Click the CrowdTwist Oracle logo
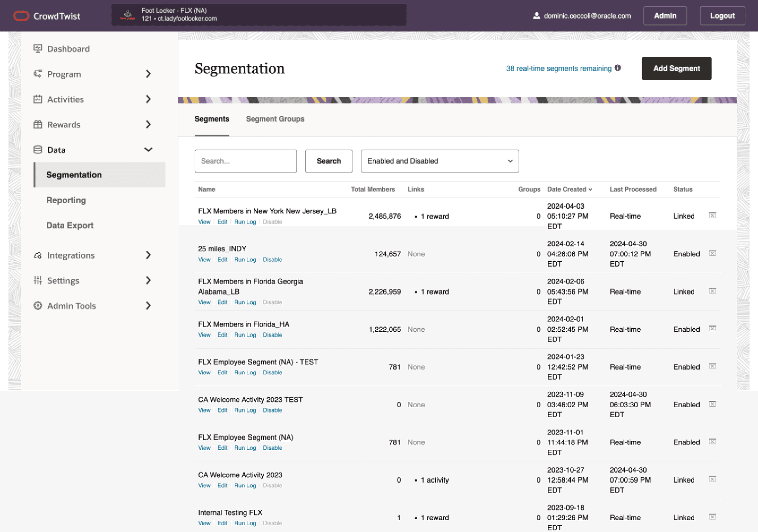758x532 pixels. click(x=21, y=16)
